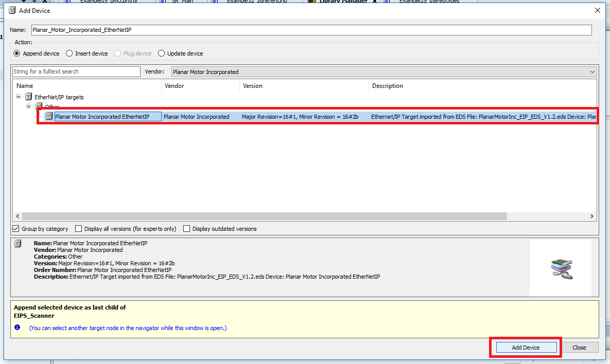Enable the Display outdated versions checkbox

(x=187, y=229)
